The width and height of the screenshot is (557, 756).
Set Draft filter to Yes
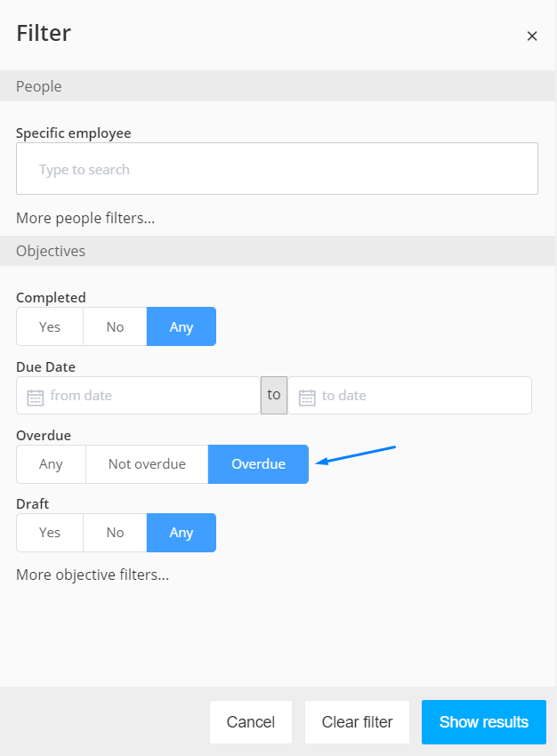pos(50,532)
